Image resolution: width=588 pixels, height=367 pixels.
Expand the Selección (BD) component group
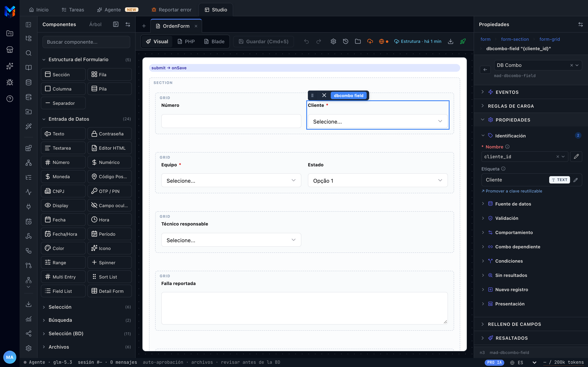click(x=66, y=334)
